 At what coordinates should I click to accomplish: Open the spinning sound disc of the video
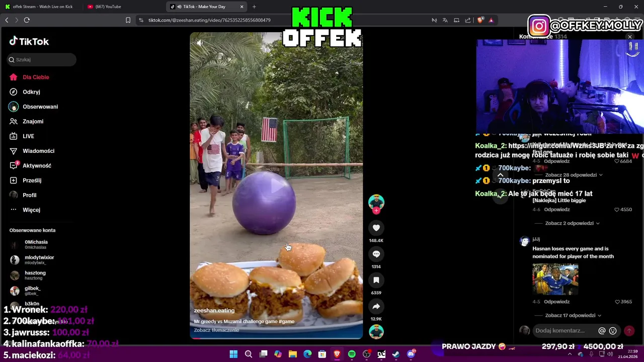[376, 332]
